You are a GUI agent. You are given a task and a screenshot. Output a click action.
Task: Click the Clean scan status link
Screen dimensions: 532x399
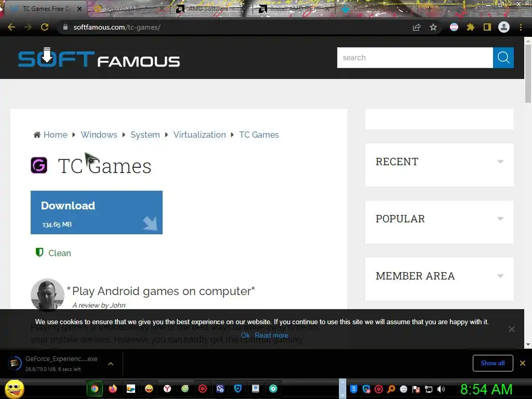[x=60, y=253]
